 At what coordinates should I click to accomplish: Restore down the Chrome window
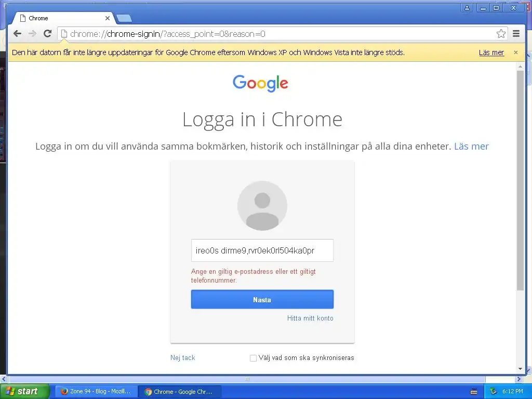point(496,7)
